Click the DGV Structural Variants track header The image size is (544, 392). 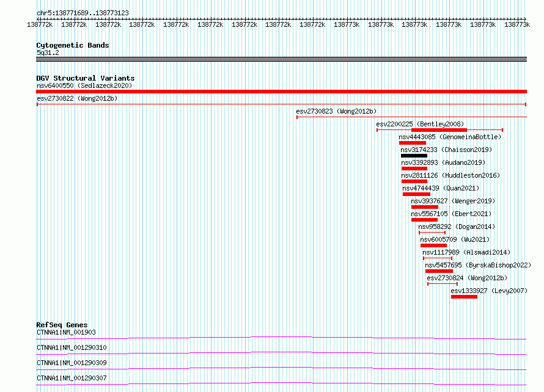coord(86,78)
